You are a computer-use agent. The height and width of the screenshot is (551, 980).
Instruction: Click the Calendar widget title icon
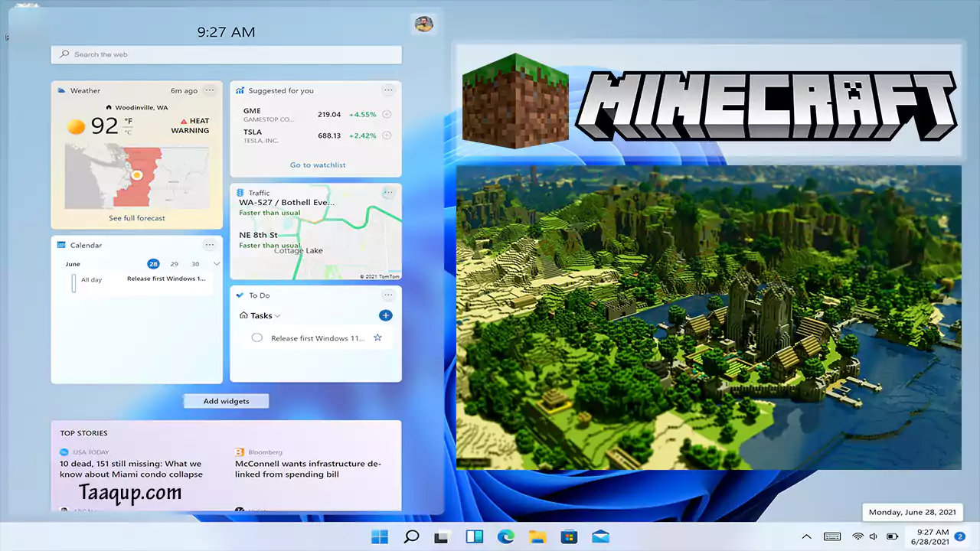62,245
